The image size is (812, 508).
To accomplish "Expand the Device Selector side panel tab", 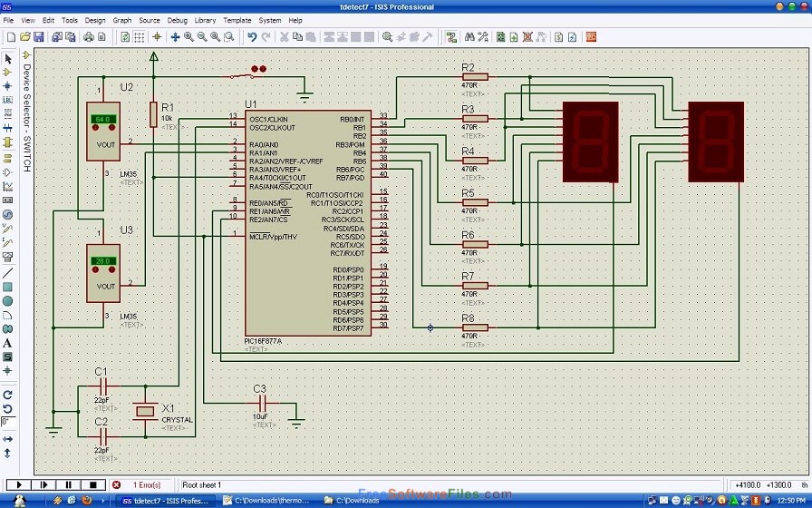I will 26,118.
